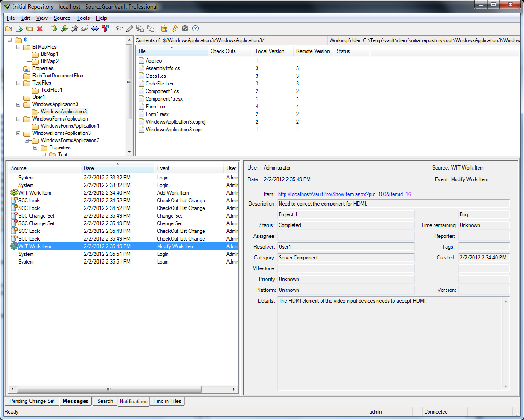The height and width of the screenshot is (420, 524).
Task: Open Help via the question mark icon
Action: (x=195, y=29)
